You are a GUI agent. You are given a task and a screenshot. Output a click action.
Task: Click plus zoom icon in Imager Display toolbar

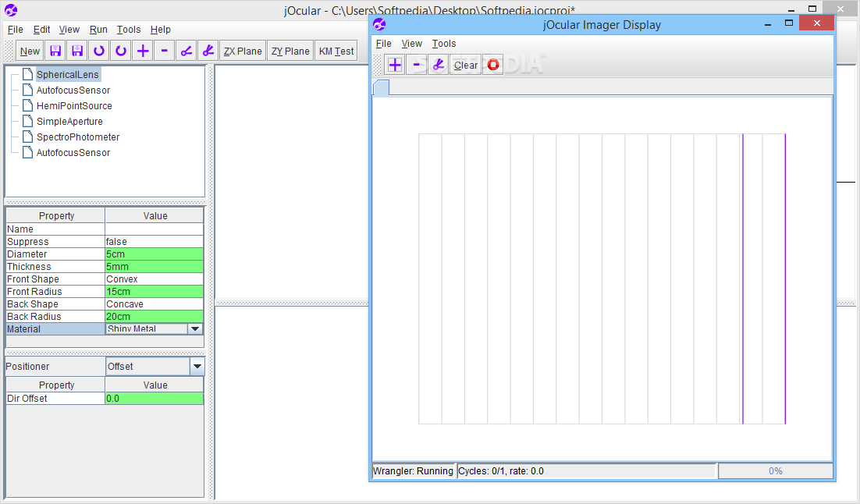(394, 66)
